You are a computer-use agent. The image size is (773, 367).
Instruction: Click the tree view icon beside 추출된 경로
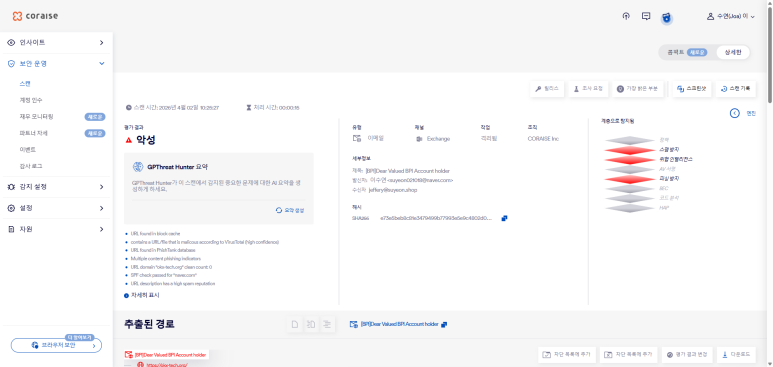[x=312, y=325]
